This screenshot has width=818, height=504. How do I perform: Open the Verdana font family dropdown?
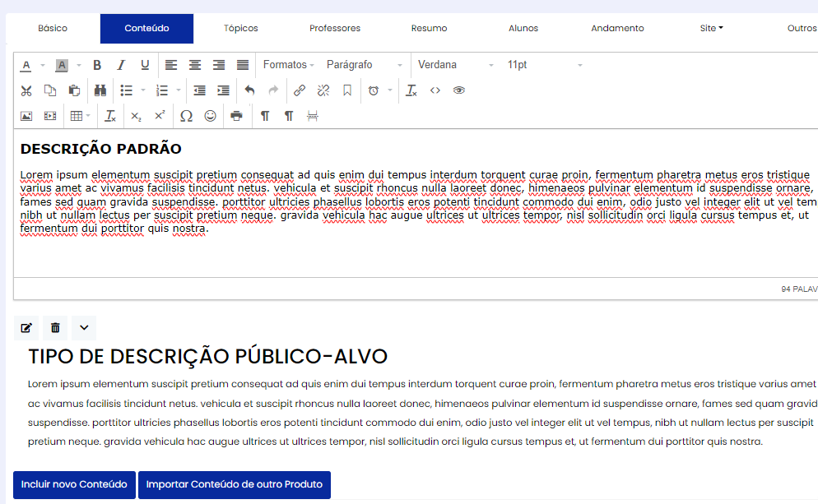click(455, 65)
